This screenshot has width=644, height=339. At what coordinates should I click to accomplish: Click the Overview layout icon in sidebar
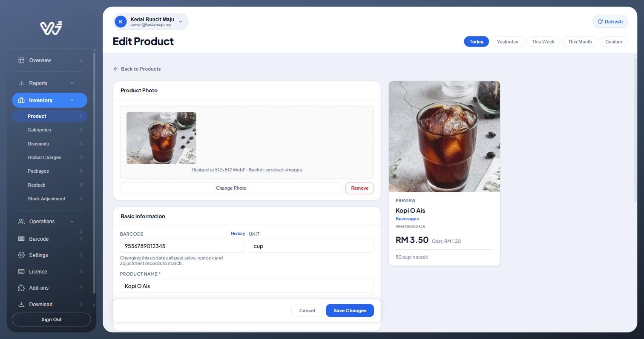point(21,60)
